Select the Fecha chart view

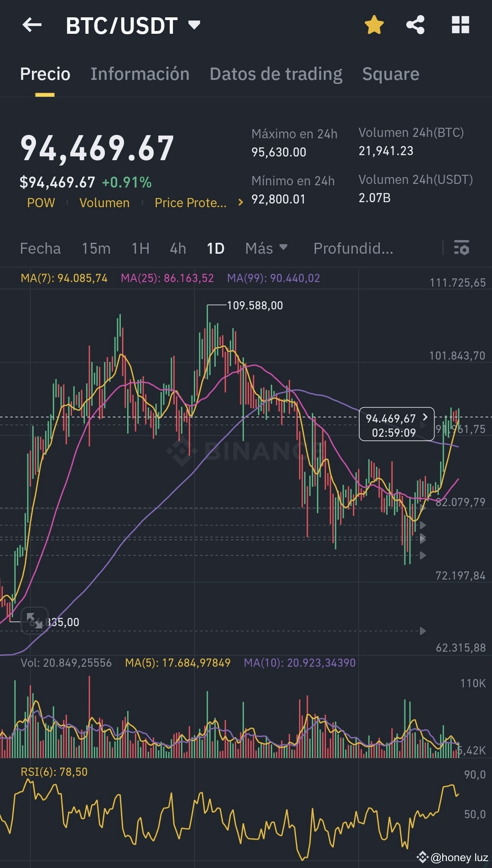click(40, 248)
